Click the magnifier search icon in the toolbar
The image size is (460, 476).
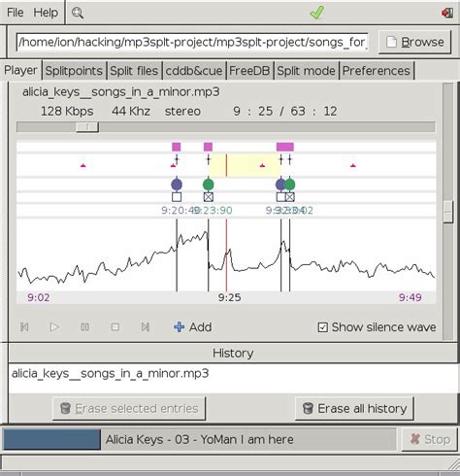click(78, 13)
